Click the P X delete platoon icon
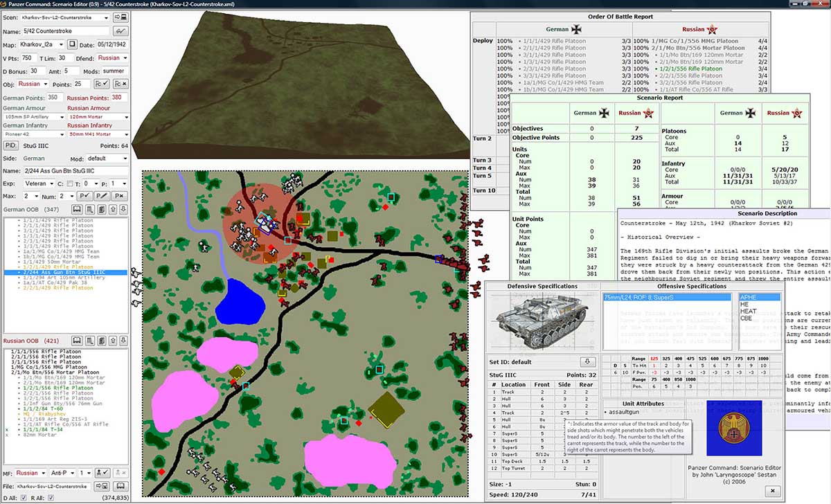The image size is (831, 504). coord(119,196)
